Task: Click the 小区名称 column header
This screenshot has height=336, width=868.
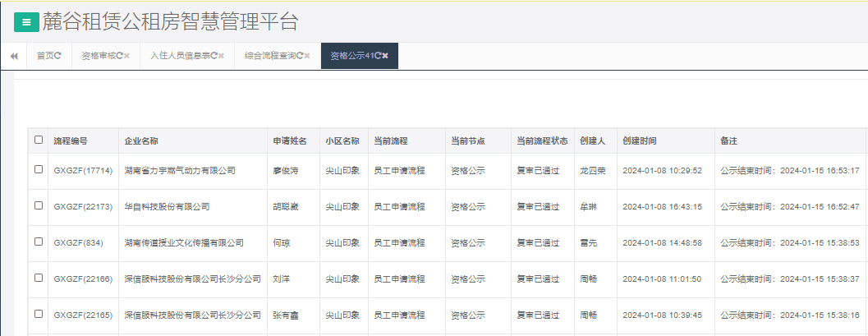Action: click(342, 141)
